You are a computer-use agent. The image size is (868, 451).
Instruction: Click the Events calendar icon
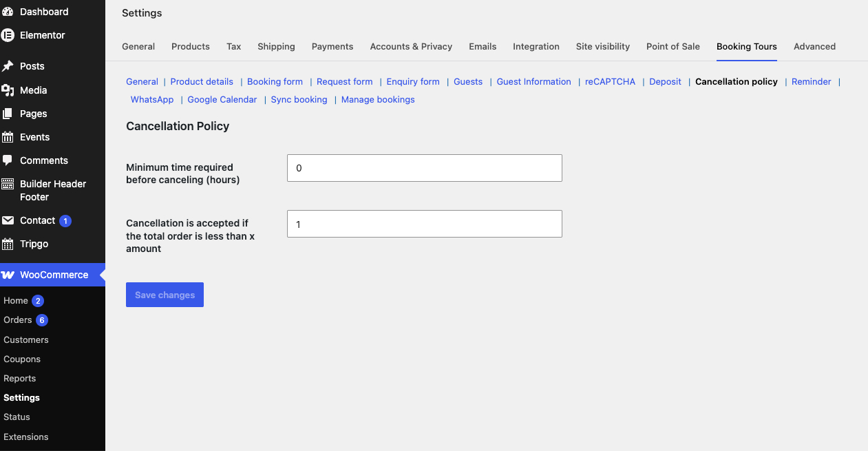(x=8, y=137)
